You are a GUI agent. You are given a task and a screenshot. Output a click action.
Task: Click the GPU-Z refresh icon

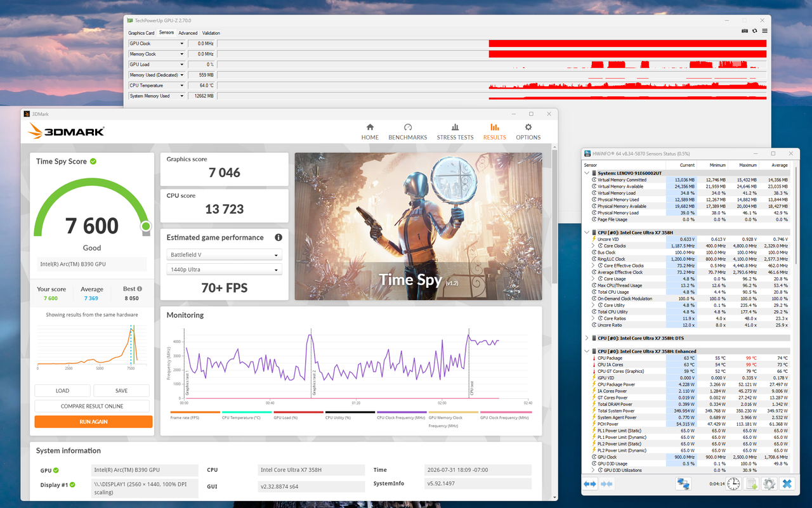pyautogui.click(x=755, y=31)
